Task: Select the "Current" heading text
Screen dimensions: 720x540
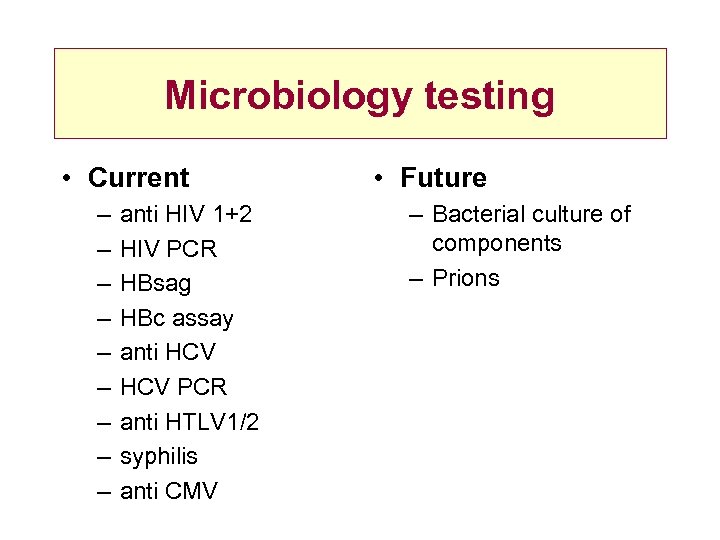Action: [138, 178]
